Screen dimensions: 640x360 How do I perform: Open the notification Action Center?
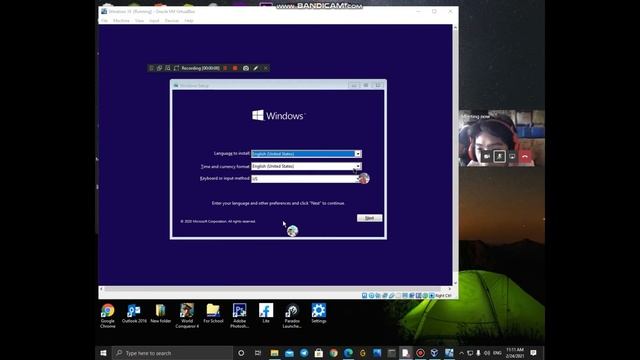click(533, 353)
